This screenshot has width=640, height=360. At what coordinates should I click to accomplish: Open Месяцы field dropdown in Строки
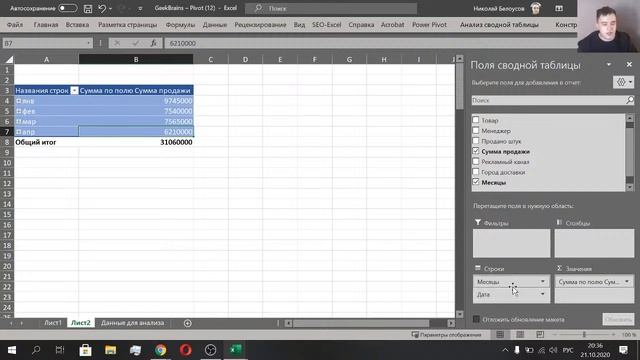(x=542, y=282)
